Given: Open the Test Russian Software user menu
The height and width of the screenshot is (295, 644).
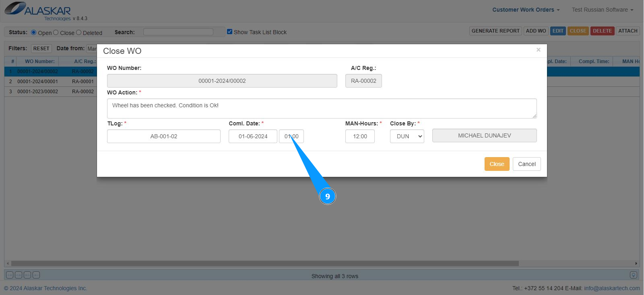Looking at the screenshot, I should (x=602, y=10).
